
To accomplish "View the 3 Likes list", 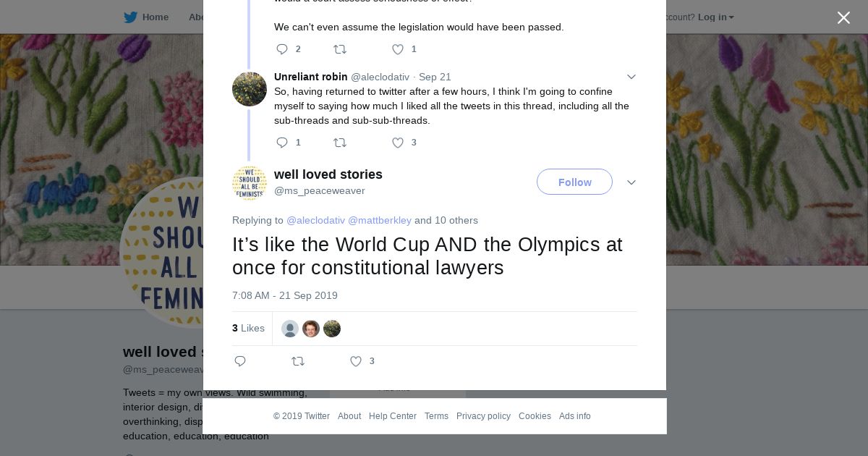I will (x=248, y=328).
